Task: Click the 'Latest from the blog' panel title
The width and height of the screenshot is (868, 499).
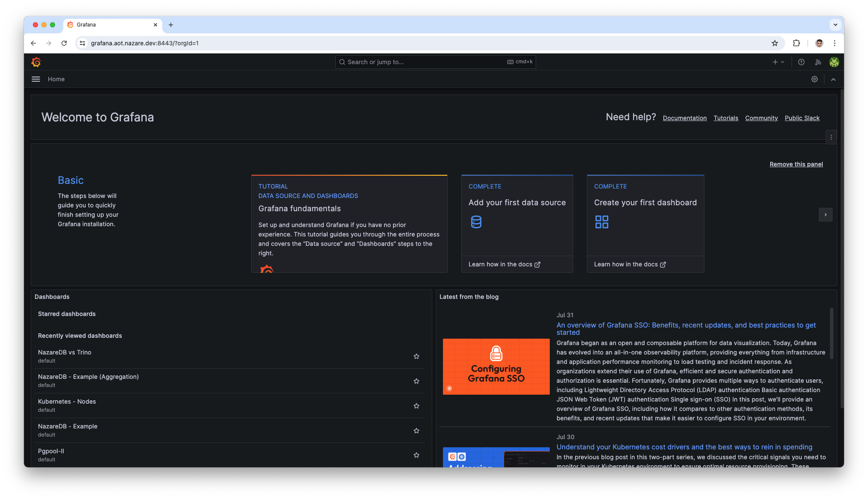Action: (x=469, y=297)
